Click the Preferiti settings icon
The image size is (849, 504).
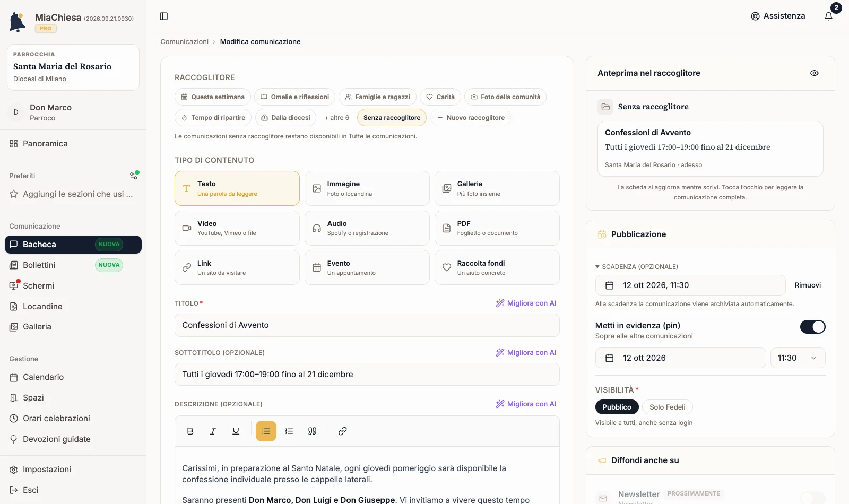coord(134,176)
